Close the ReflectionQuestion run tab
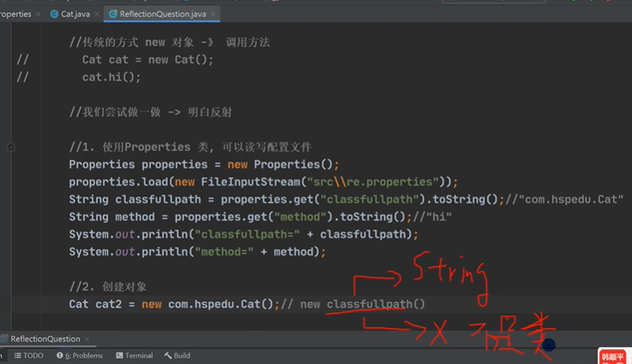The image size is (632, 364). coord(87,339)
